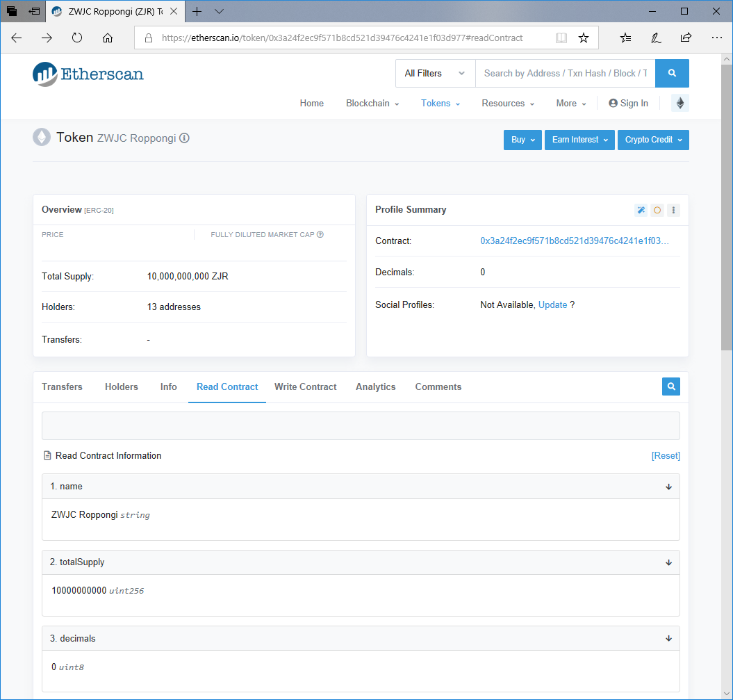Click the browser forward arrow
This screenshot has height=700, width=733.
(47, 38)
